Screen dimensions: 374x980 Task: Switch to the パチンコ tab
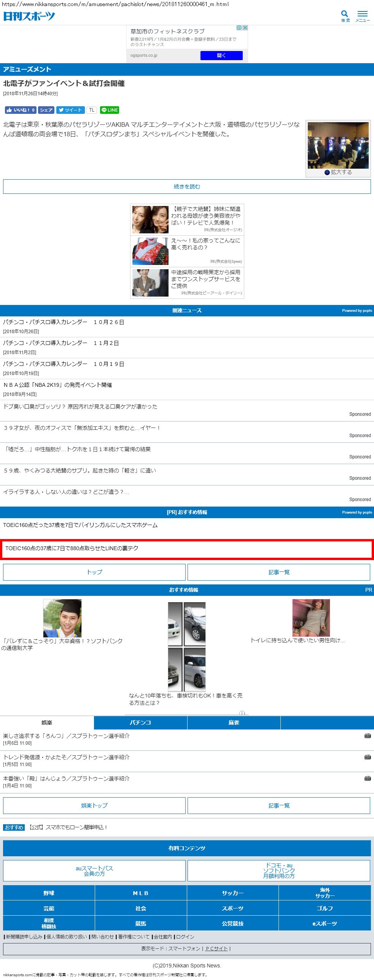coord(140,722)
